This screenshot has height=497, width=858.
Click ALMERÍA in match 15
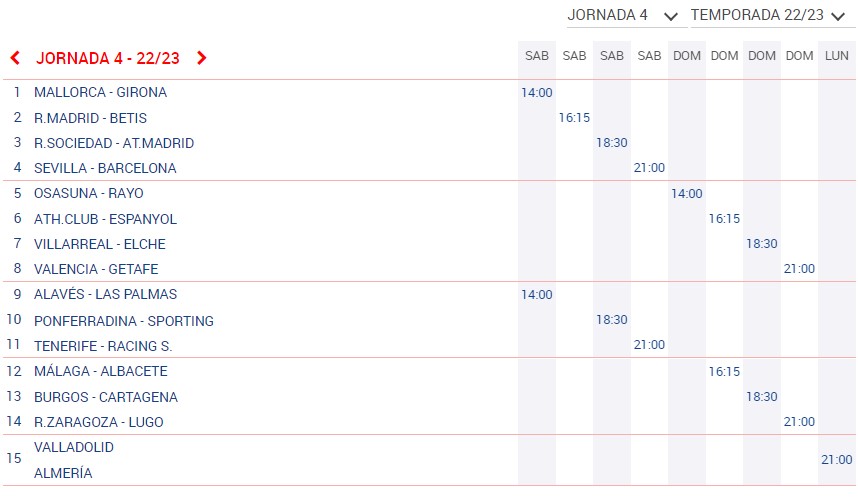[x=63, y=473]
